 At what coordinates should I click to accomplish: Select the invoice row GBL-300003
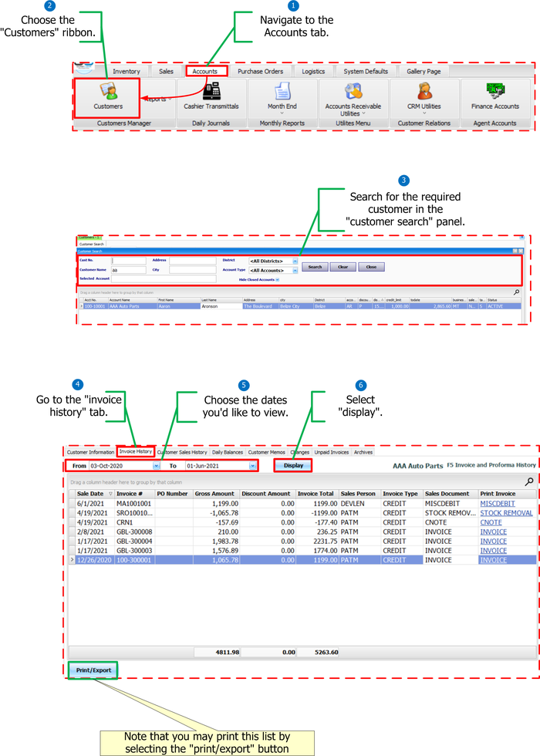[302, 551]
